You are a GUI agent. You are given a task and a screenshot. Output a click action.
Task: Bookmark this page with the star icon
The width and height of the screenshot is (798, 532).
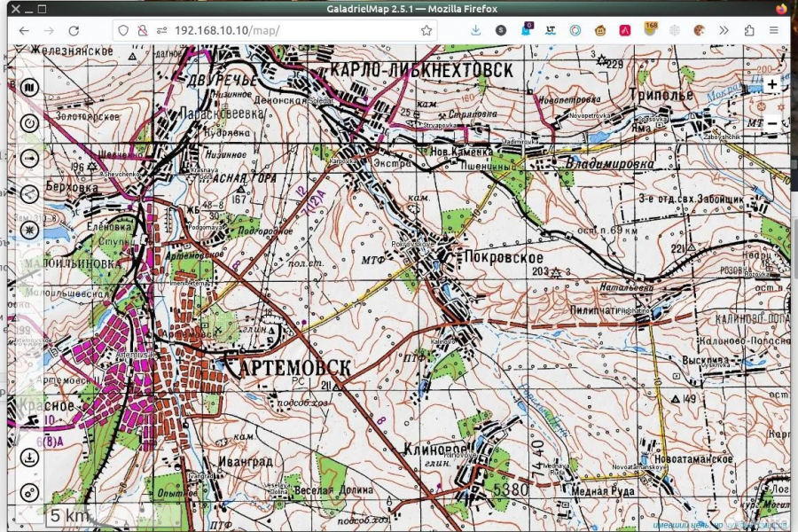(x=426, y=30)
